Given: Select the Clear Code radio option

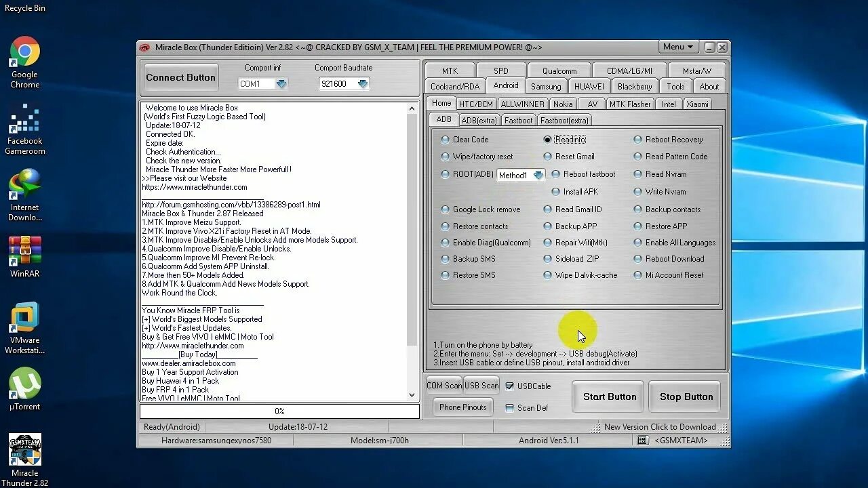Looking at the screenshot, I should 465,140.
